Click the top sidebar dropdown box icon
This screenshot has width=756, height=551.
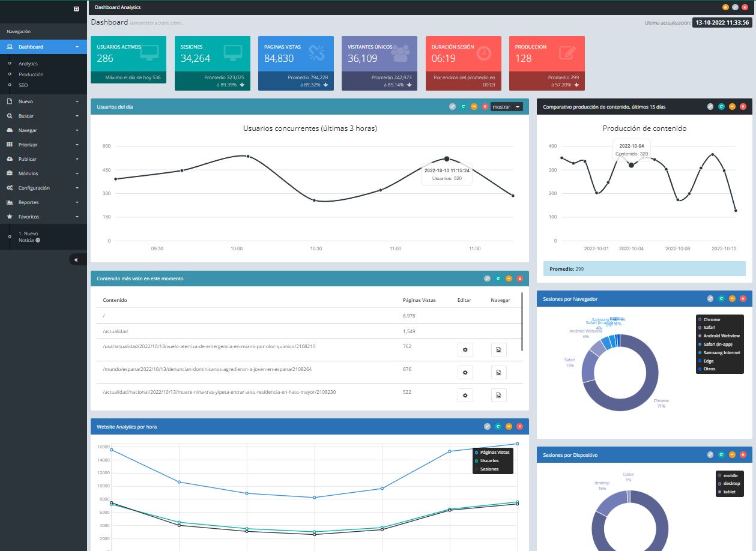pos(76,8)
